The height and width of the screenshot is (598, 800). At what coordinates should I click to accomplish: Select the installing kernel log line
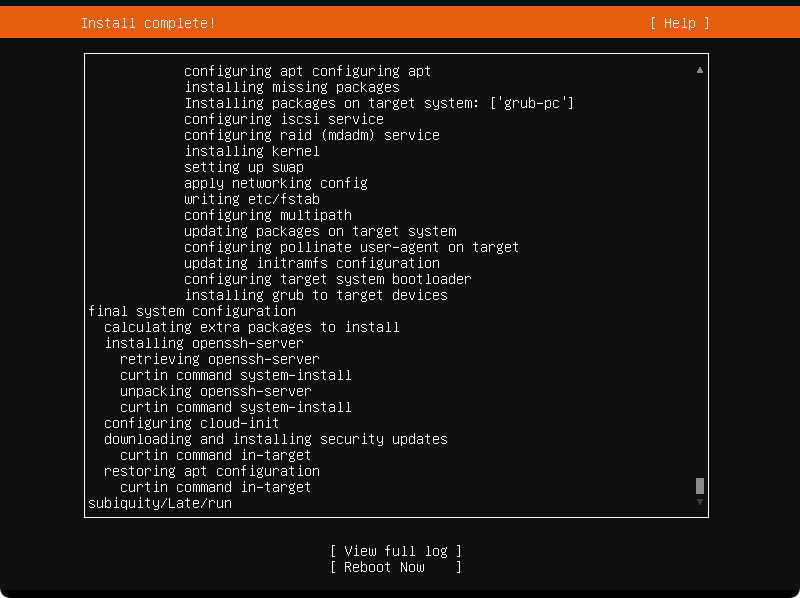click(252, 151)
